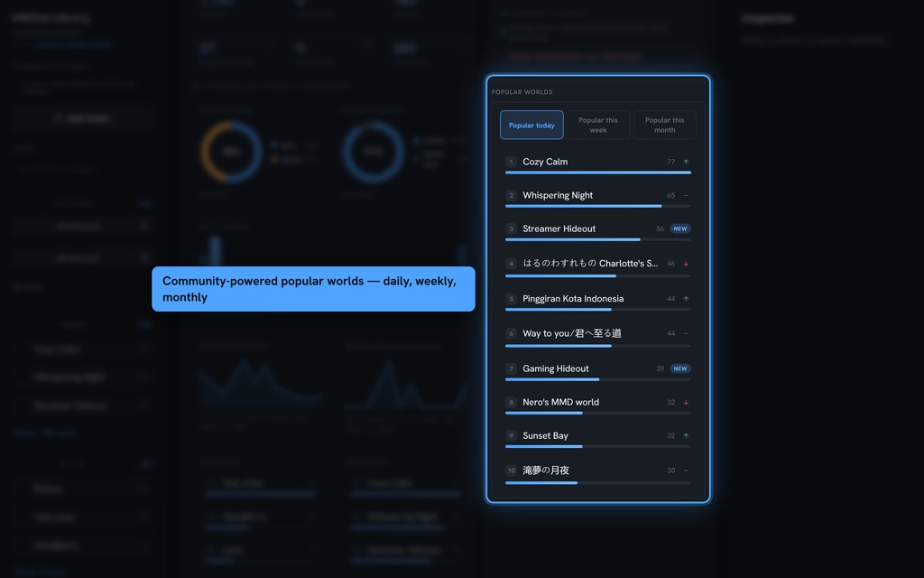Open the Cozy Calm world entry

coord(597,164)
